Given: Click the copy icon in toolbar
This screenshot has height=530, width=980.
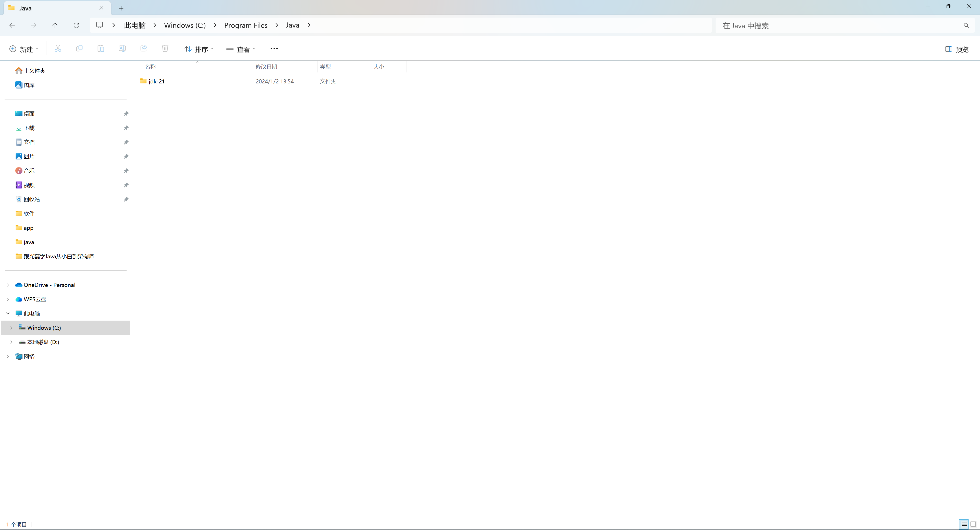Looking at the screenshot, I should (79, 49).
